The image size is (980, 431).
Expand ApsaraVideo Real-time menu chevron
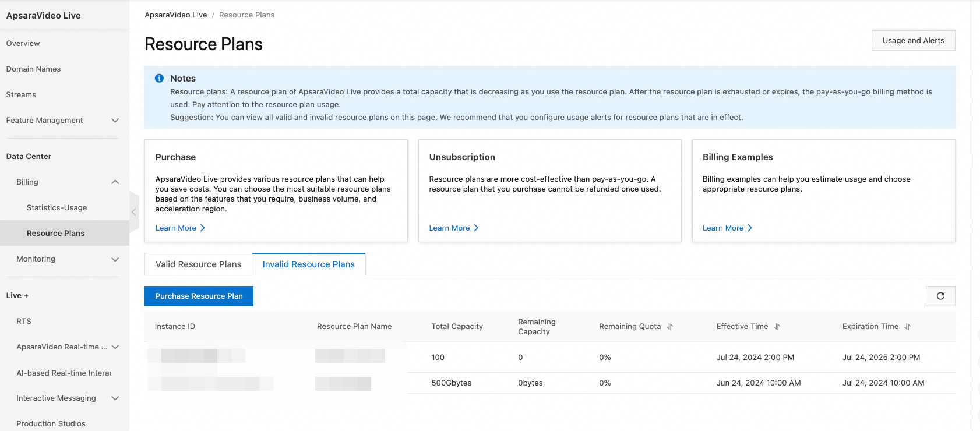pyautogui.click(x=115, y=347)
